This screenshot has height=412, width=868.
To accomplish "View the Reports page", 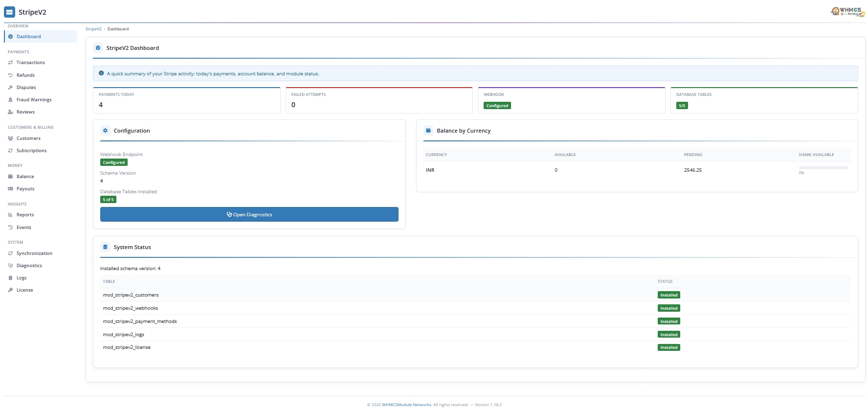I will click(41, 215).
